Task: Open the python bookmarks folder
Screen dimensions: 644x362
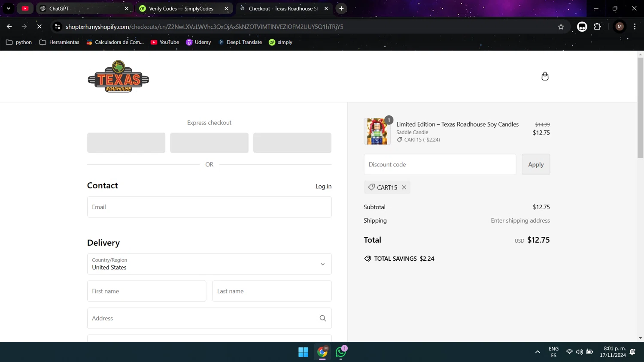Action: [19, 42]
